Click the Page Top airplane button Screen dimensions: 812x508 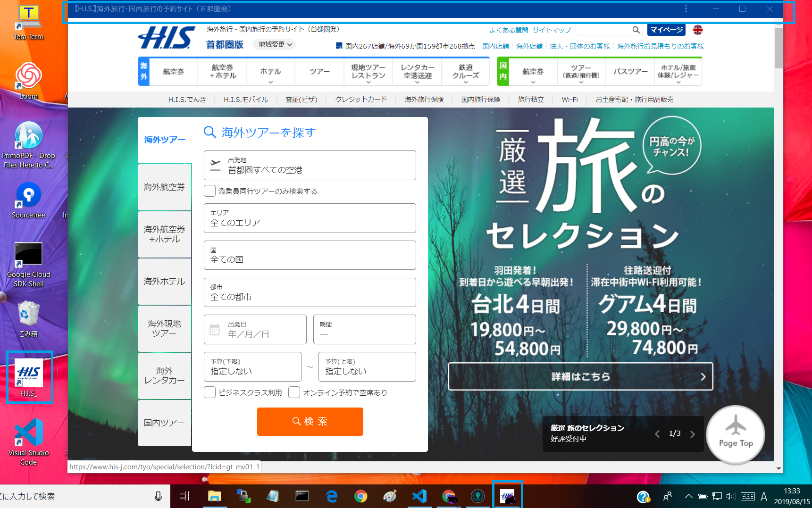point(735,434)
